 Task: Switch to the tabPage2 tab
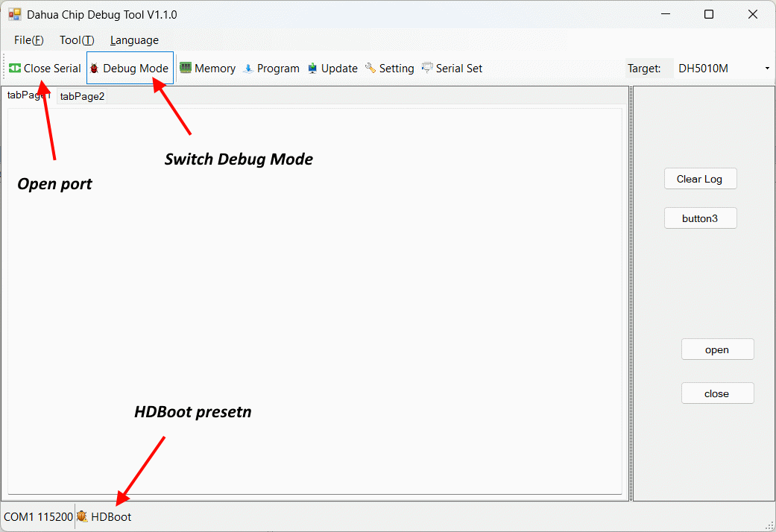coord(82,96)
